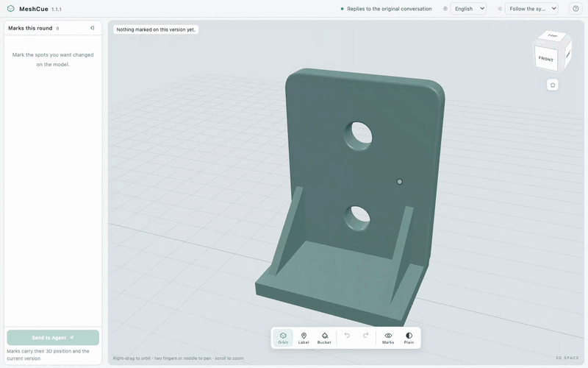Click the Send to Agent button
This screenshot has width=588, height=368.
[x=53, y=338]
